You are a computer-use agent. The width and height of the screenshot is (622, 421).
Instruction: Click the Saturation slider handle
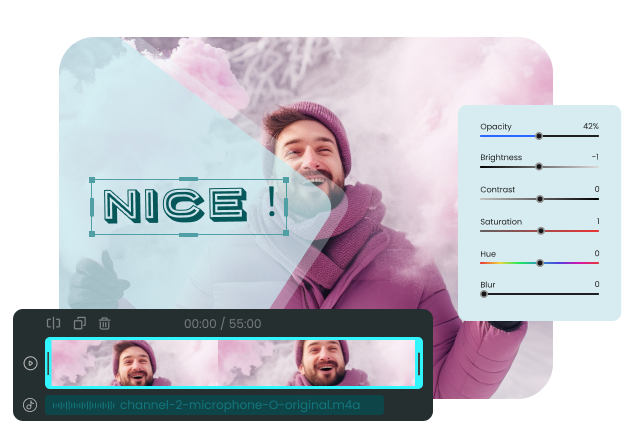coord(541,231)
